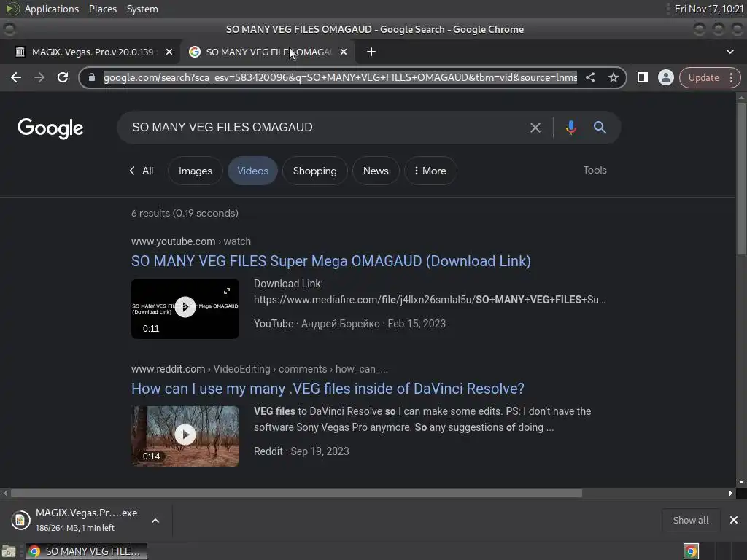The image size is (747, 560).
Task: Open search Tools
Action: pos(595,170)
